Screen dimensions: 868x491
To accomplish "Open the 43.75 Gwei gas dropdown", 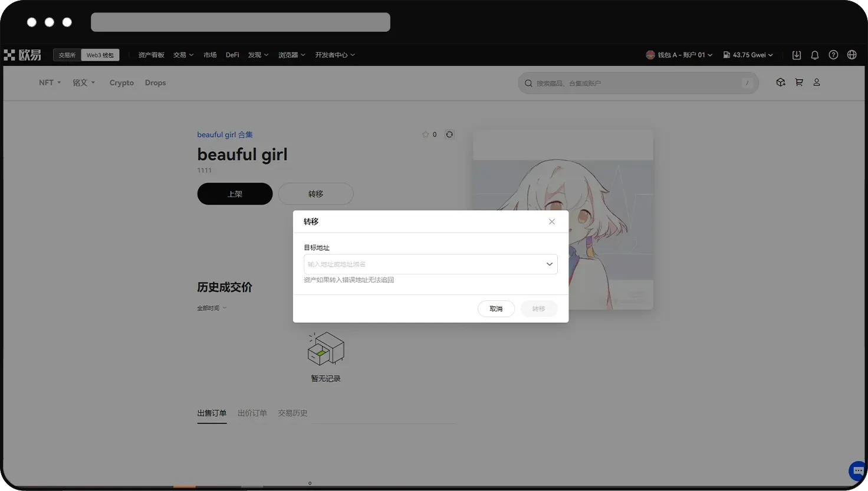I will click(748, 55).
